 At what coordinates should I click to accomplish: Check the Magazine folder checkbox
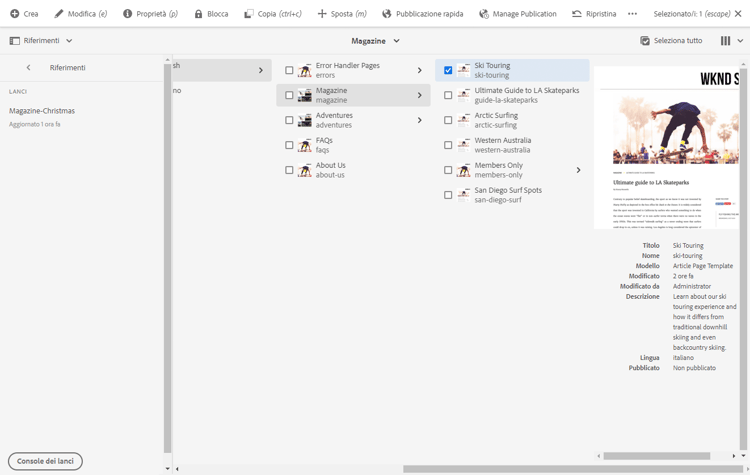click(289, 95)
